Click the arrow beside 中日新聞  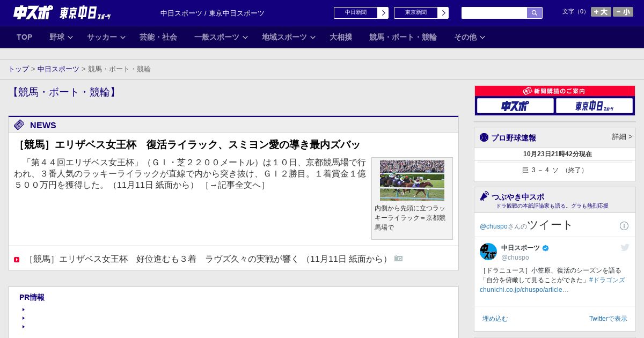(x=383, y=13)
